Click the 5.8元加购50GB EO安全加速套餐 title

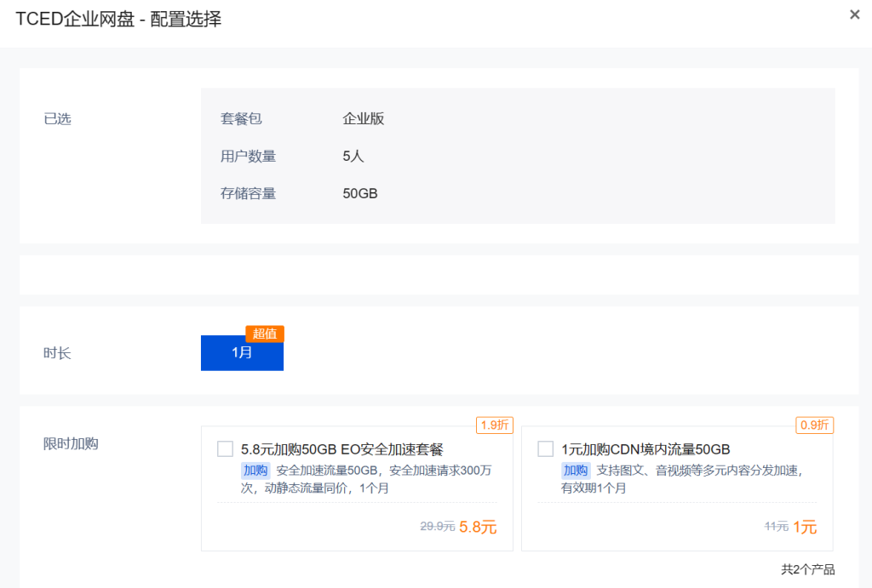click(342, 449)
